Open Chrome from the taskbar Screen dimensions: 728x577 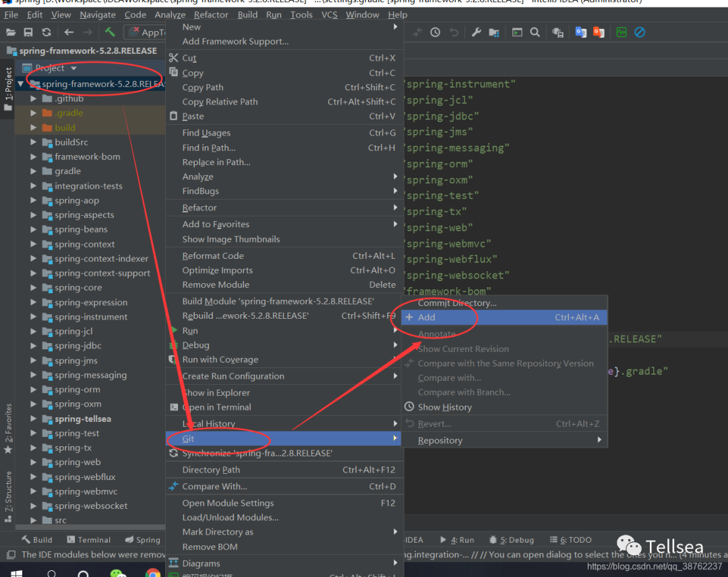[x=153, y=573]
